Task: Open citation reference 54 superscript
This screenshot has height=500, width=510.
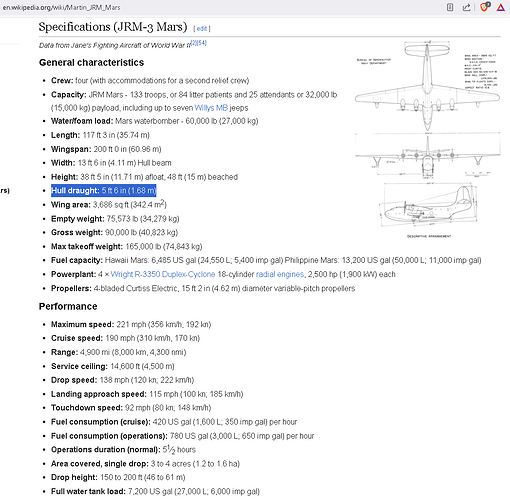Action: pyautogui.click(x=202, y=43)
